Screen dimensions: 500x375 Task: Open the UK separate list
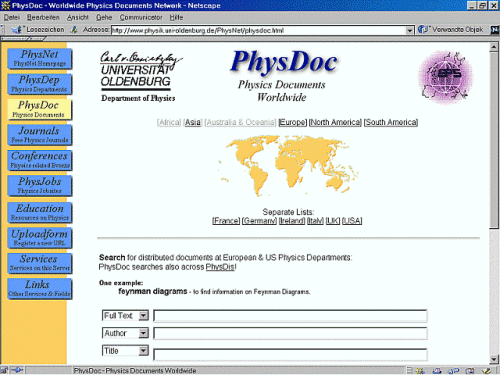click(333, 221)
